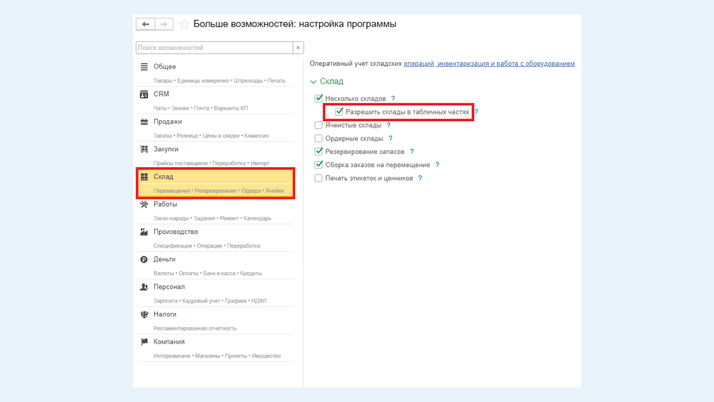This screenshot has height=402, width=714.
Task: Go back with the left arrow button
Action: click(146, 24)
